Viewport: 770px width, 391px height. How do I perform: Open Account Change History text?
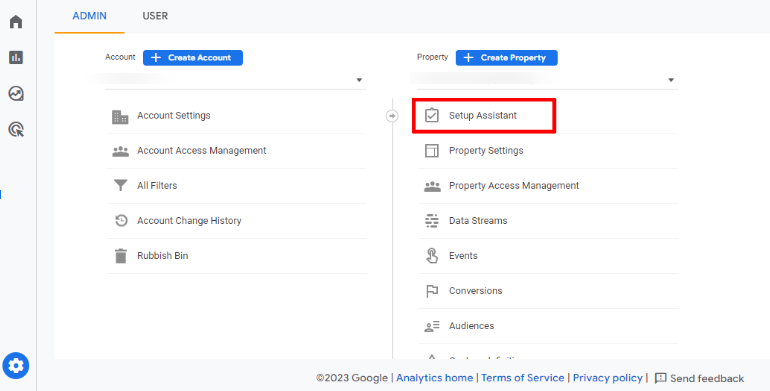pyautogui.click(x=190, y=221)
